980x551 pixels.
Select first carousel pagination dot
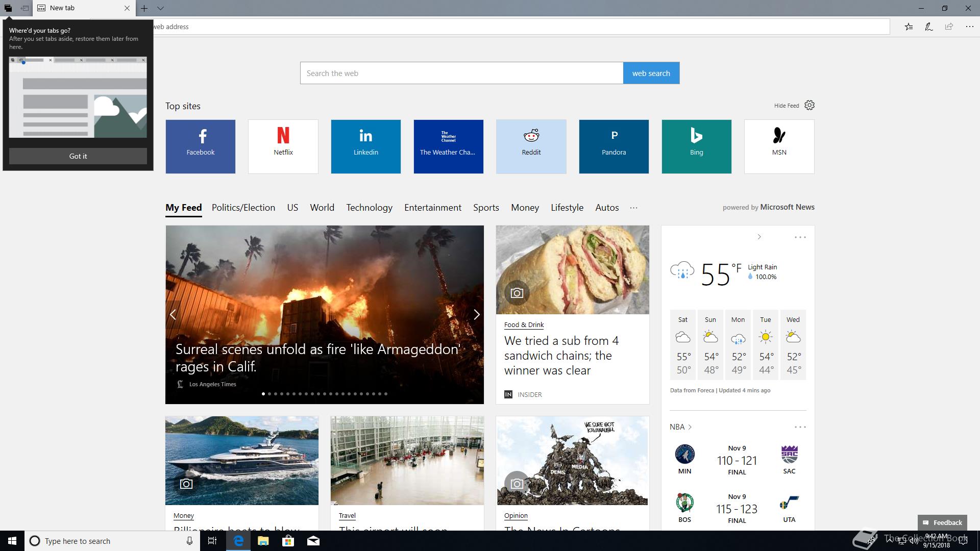pyautogui.click(x=263, y=394)
